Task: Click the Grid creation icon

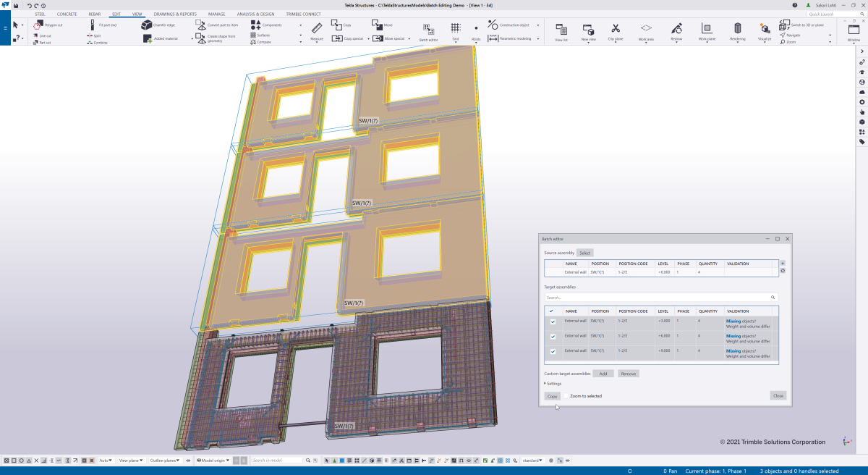Action: (456, 29)
